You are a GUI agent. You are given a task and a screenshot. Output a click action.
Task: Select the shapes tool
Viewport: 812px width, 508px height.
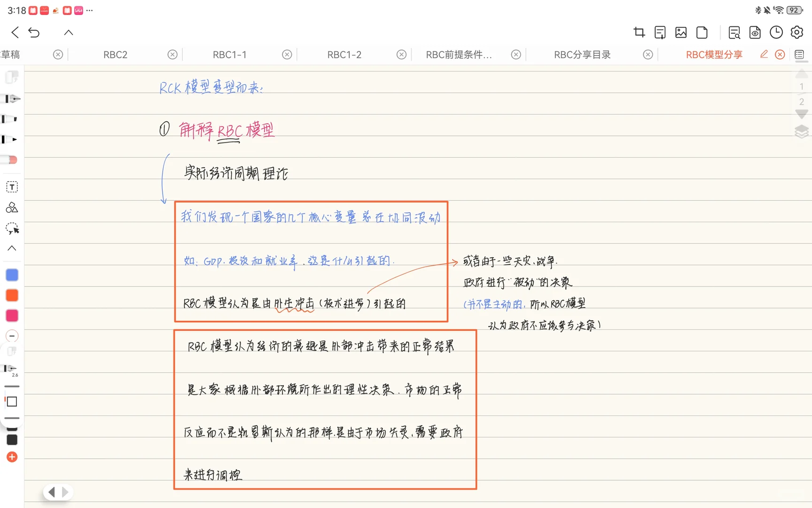click(x=11, y=208)
